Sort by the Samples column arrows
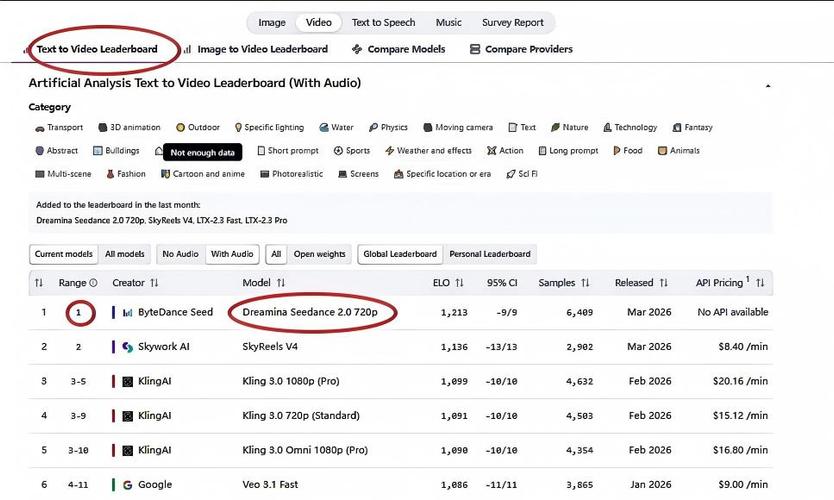This screenshot has height=500, width=834. click(585, 283)
